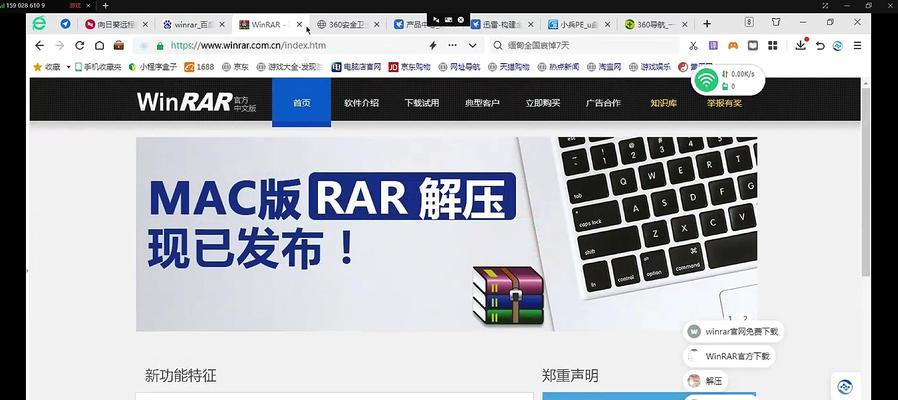This screenshot has width=898, height=400.
Task: Close the WinRAR tab
Action: point(299,25)
